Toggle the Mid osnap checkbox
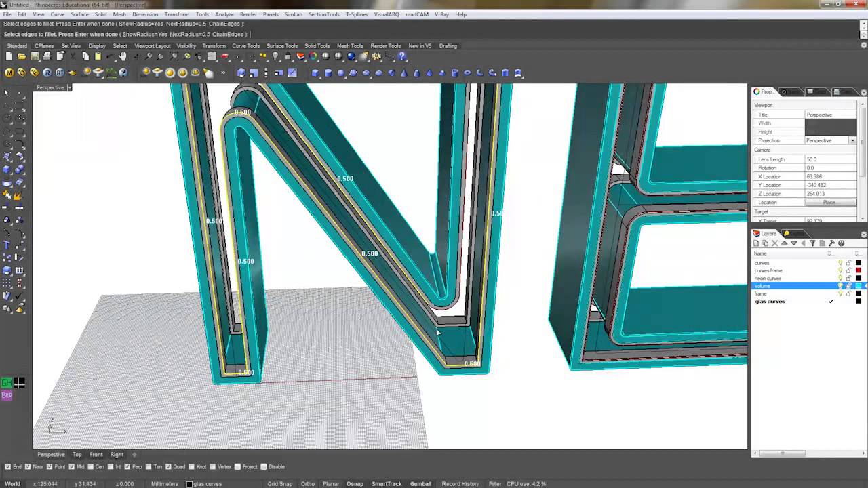The width and height of the screenshot is (868, 488). [x=71, y=466]
